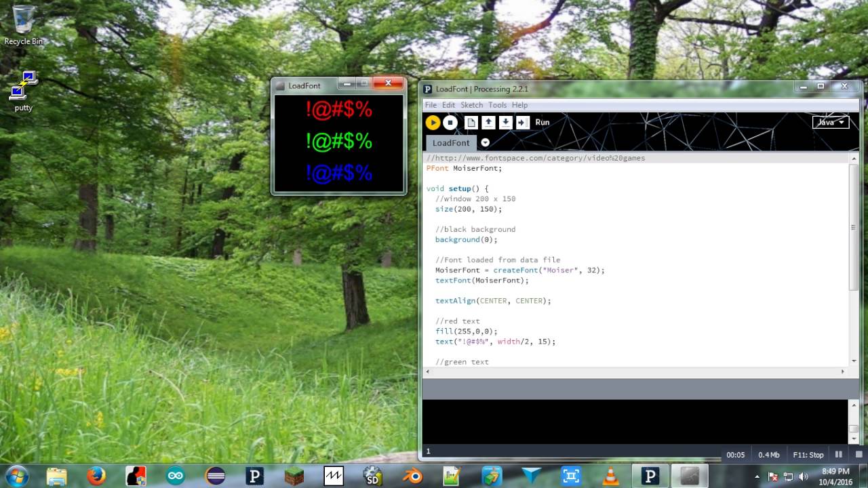Viewport: 868px width, 488px height.
Task: Click the black console output area
Action: pos(635,422)
